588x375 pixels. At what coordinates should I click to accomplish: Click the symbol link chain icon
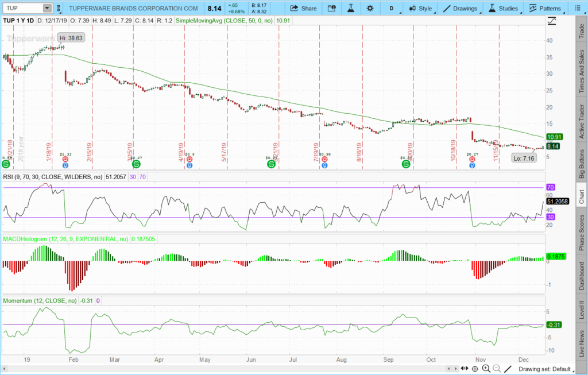(x=58, y=9)
